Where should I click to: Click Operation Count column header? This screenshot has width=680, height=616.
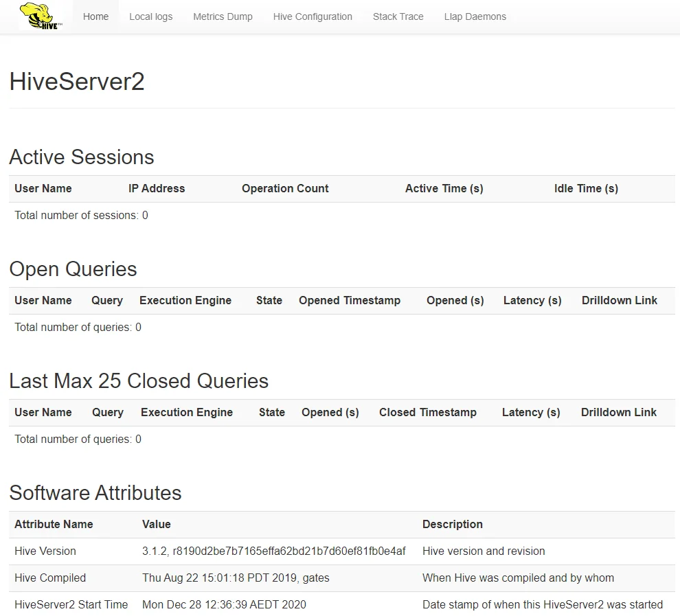click(285, 189)
